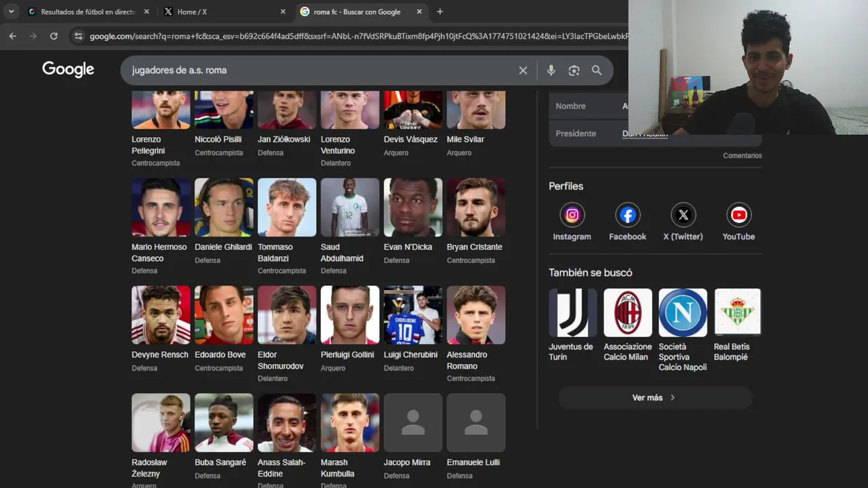Select Evan N'Dicka photo
The image size is (868, 488).
pos(413,207)
